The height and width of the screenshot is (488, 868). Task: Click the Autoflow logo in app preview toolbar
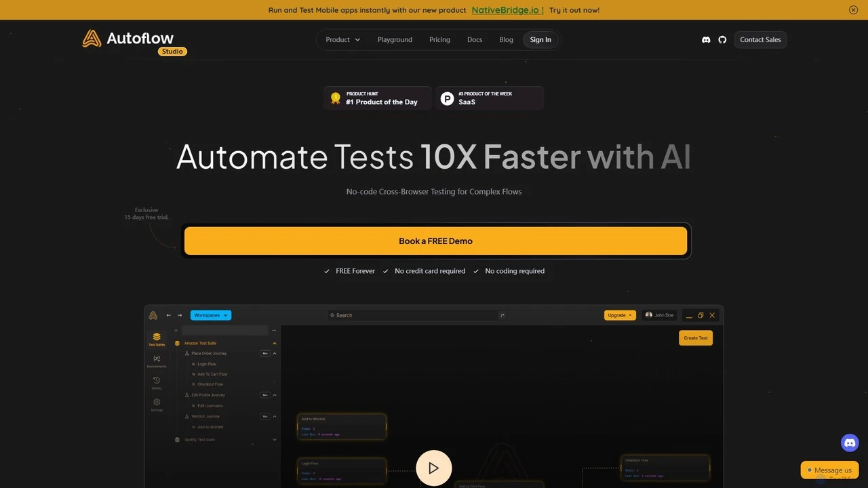point(153,315)
